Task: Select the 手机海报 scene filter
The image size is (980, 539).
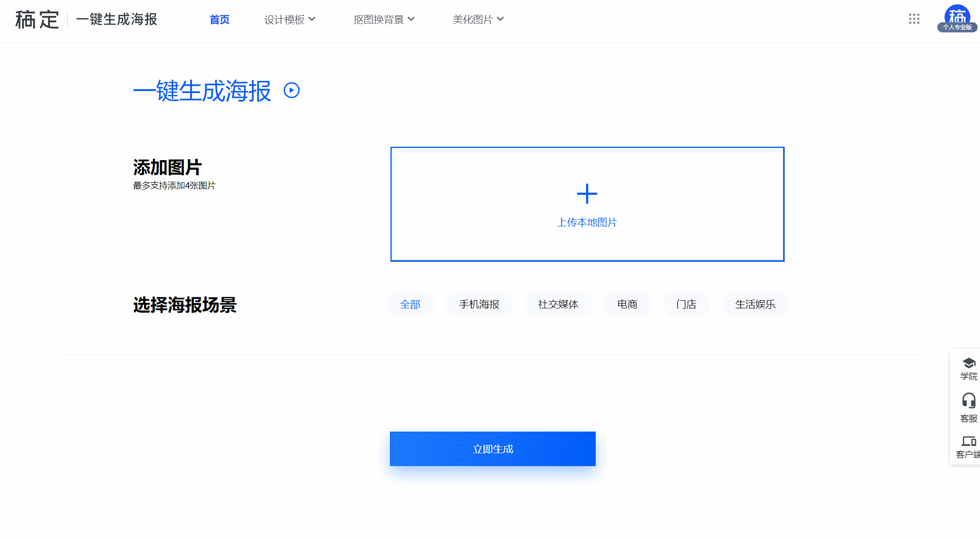Action: (479, 305)
